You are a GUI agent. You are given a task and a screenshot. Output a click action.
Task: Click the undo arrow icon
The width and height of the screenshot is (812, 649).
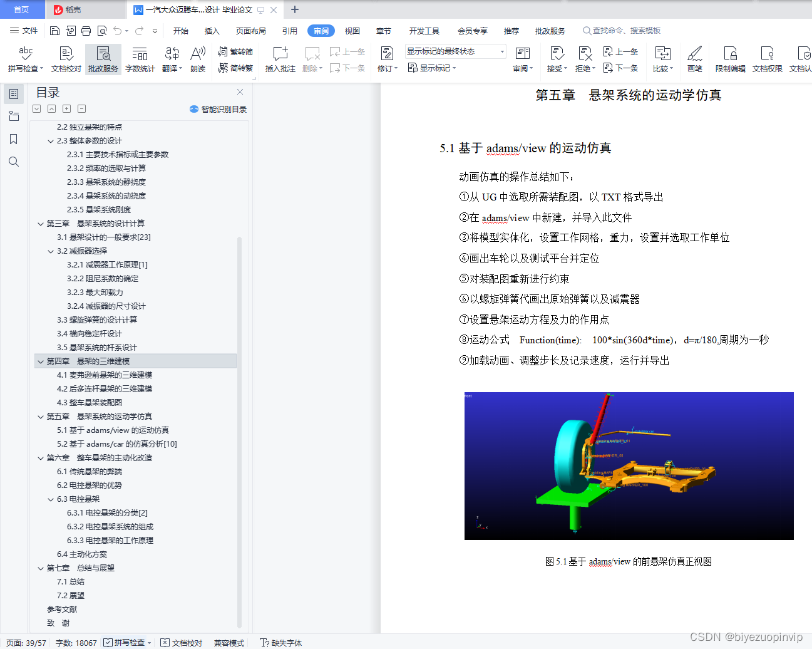(118, 31)
